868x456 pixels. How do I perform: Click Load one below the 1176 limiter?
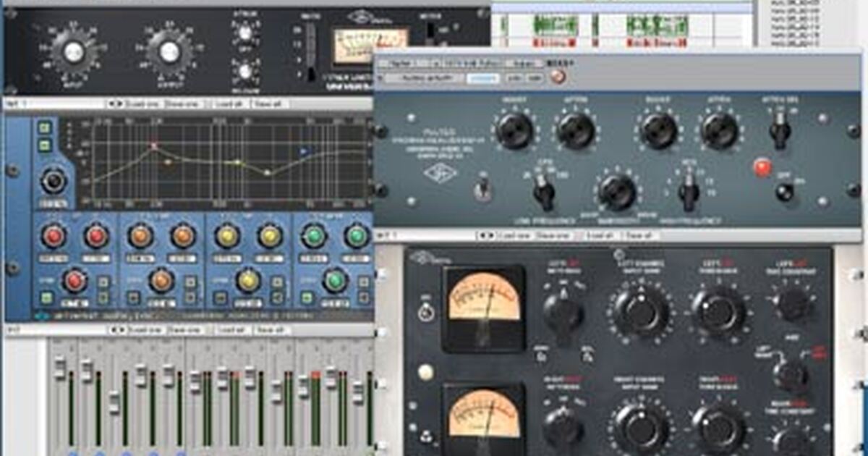143,104
